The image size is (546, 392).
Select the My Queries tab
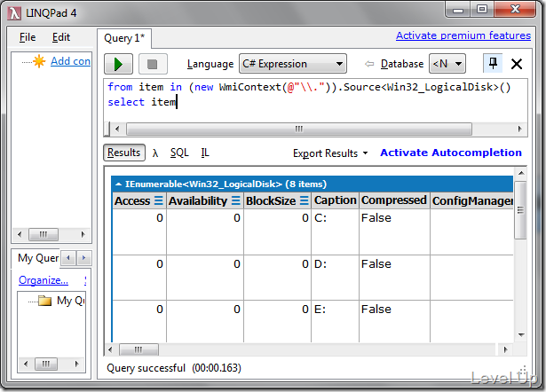coord(38,258)
